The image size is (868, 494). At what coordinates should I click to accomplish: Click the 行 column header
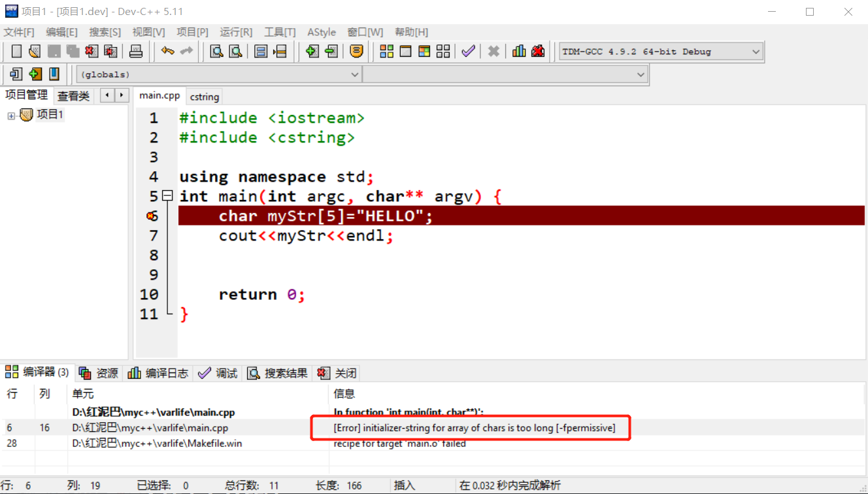click(x=18, y=393)
